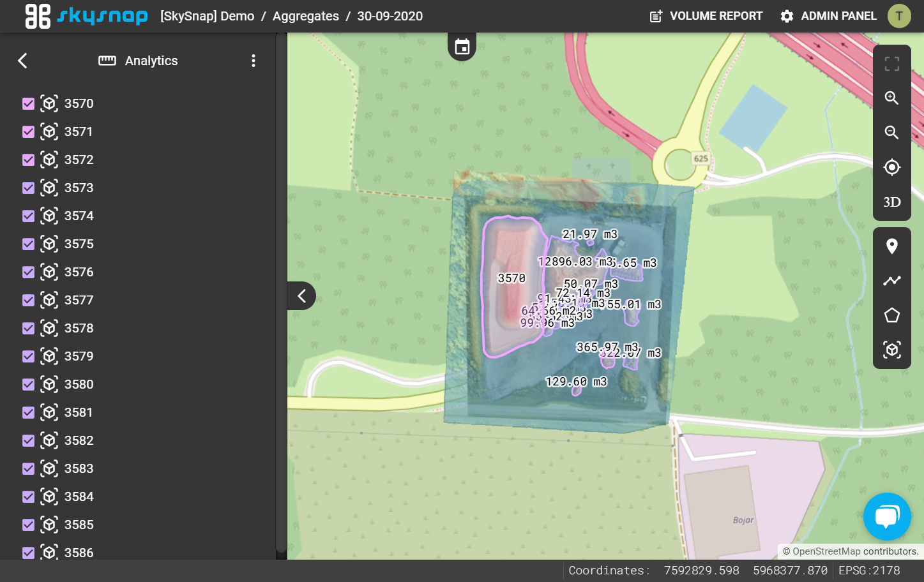Open the chat support bubble
The width and height of the screenshot is (924, 582).
[887, 516]
